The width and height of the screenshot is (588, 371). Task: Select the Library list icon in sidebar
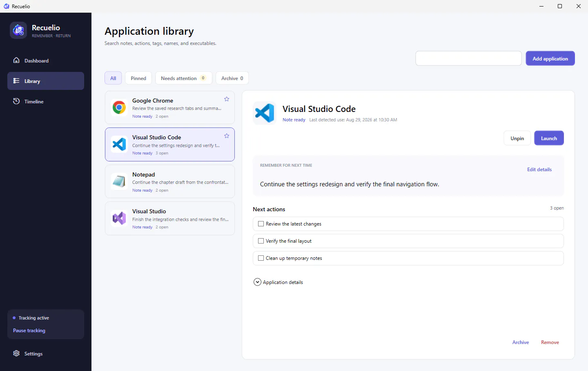pyautogui.click(x=16, y=81)
